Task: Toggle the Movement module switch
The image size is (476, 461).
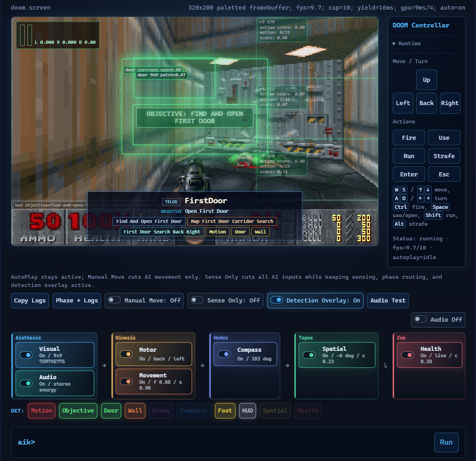Action: (x=126, y=381)
